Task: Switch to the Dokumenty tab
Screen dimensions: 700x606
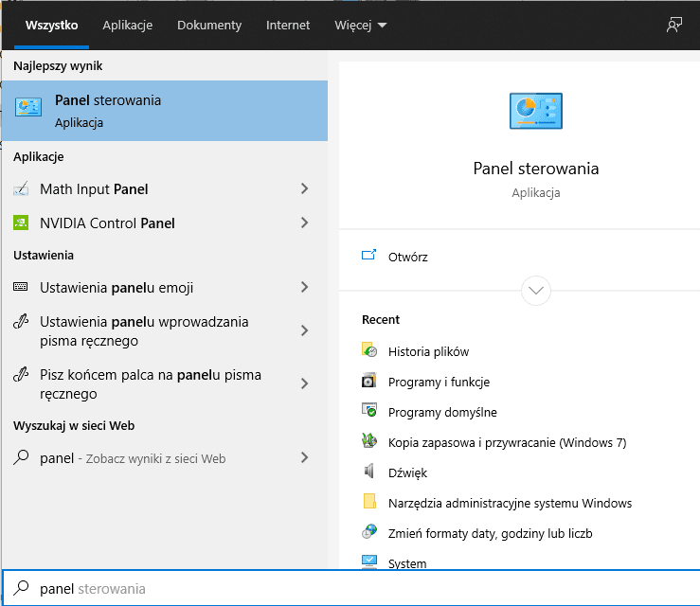Action: tap(209, 25)
